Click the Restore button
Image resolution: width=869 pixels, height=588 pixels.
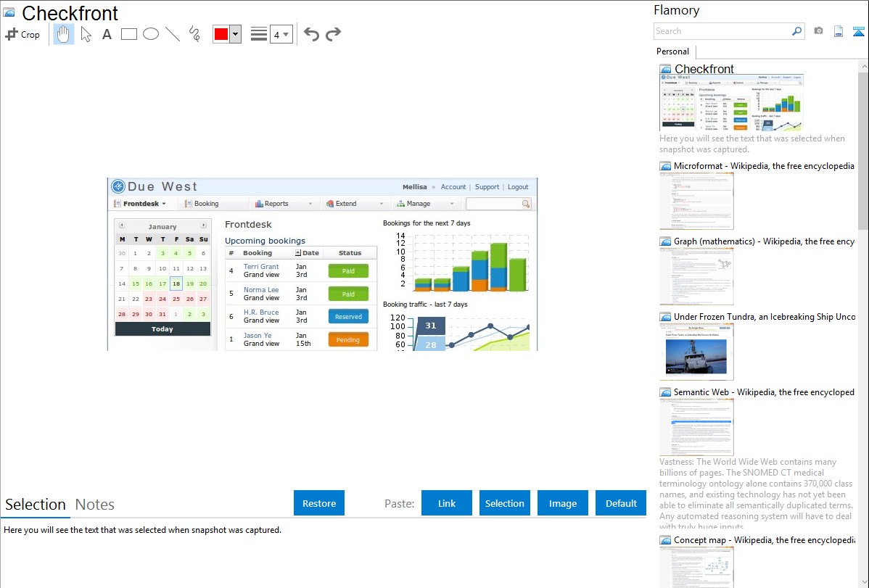point(319,502)
